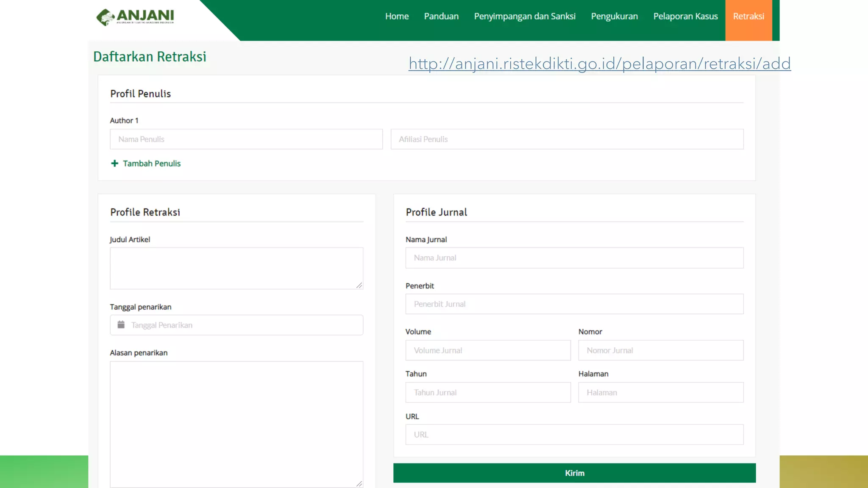Go to Panduan page
The image size is (868, 488).
(441, 16)
